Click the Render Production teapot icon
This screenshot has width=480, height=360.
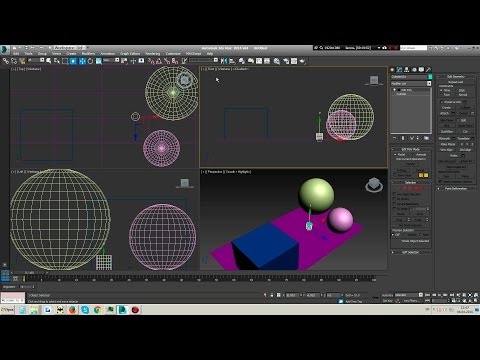(302, 61)
